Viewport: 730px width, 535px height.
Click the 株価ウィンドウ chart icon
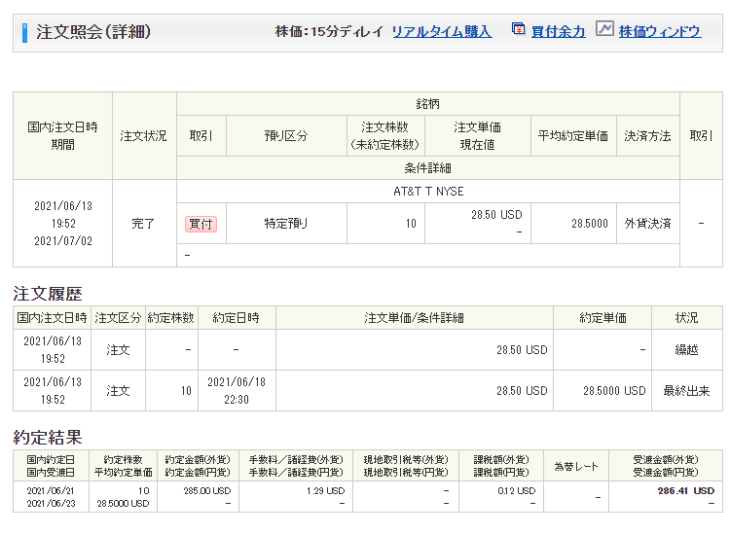pyautogui.click(x=604, y=30)
